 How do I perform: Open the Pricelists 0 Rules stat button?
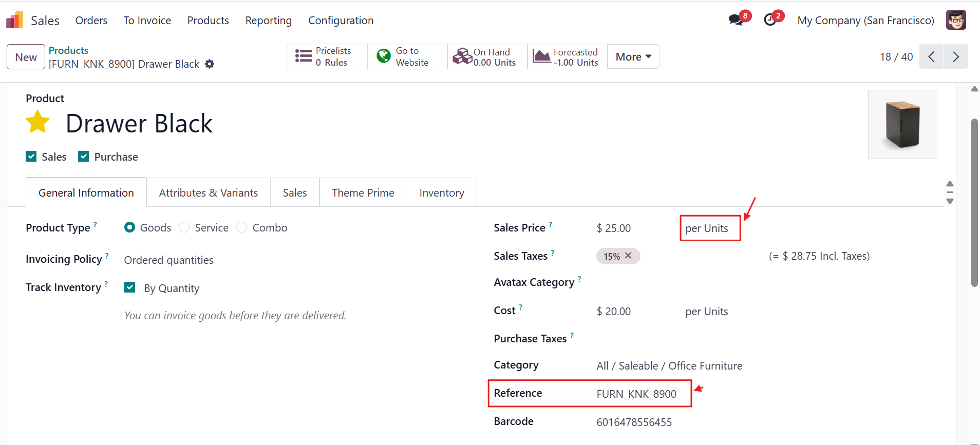pyautogui.click(x=327, y=56)
